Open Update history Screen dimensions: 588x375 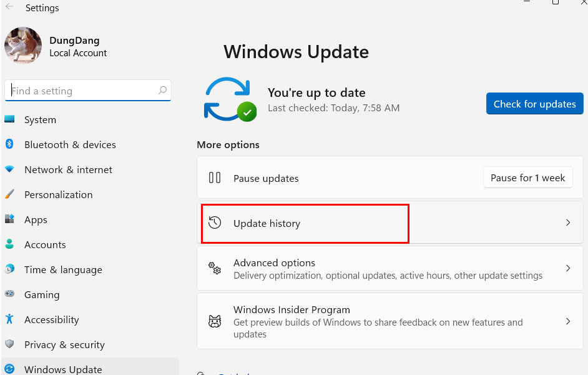click(x=390, y=222)
